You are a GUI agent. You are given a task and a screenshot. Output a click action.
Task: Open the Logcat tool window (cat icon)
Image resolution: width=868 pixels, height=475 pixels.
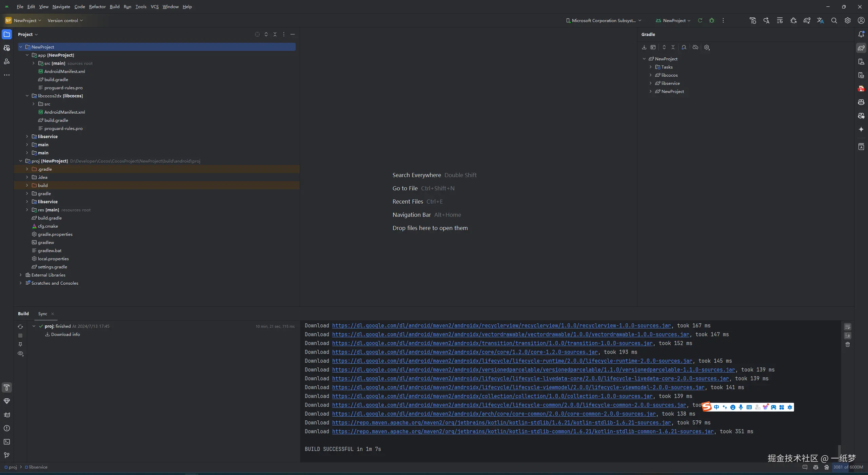[7, 415]
